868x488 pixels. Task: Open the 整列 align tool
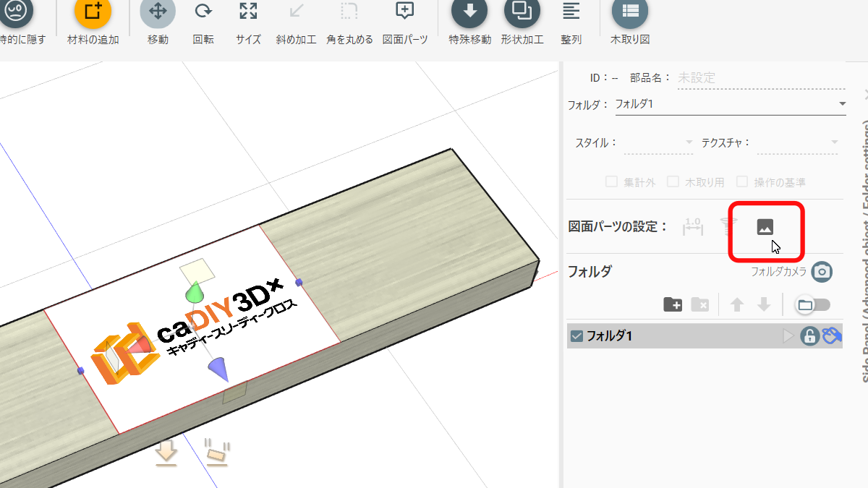(x=571, y=12)
